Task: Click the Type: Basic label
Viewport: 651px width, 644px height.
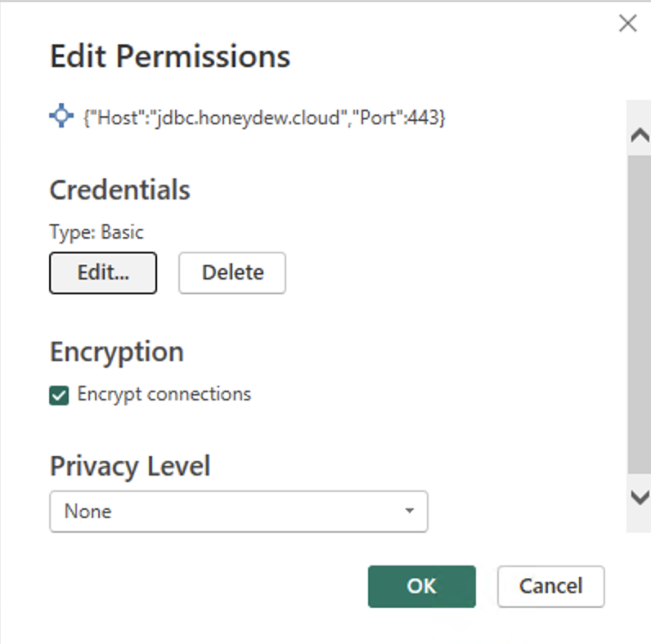Action: click(97, 232)
